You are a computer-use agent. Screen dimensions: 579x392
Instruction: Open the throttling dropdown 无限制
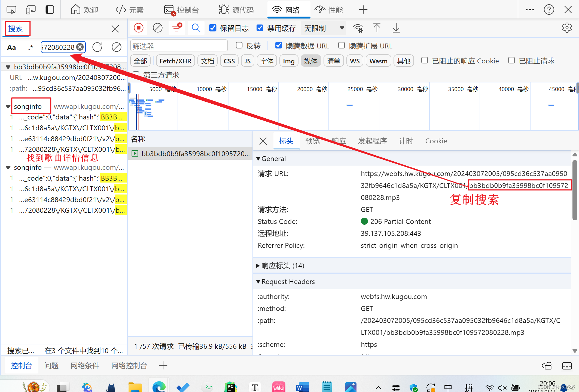(x=324, y=28)
